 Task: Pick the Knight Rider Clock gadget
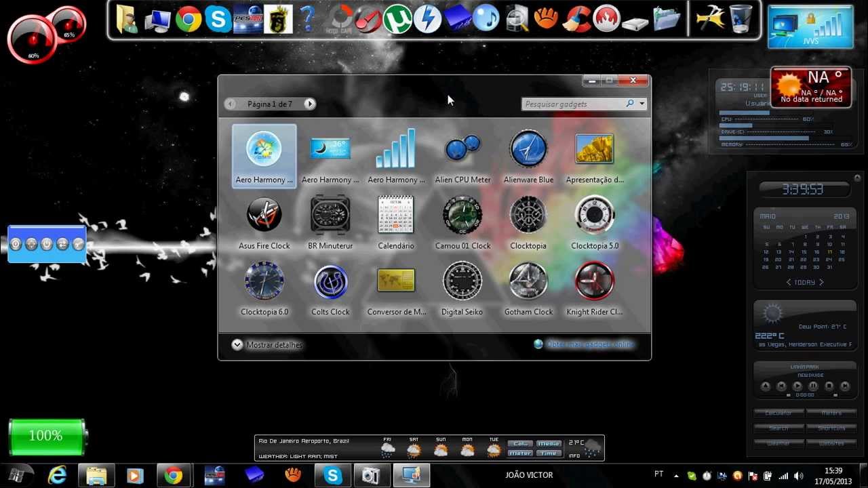[595, 289]
